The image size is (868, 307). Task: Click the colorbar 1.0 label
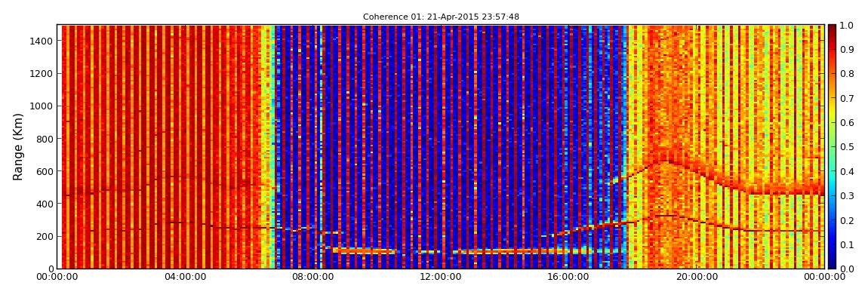846,26
